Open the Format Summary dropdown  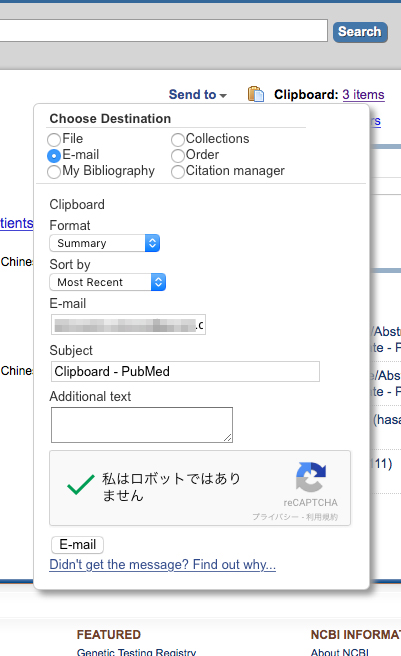click(105, 243)
